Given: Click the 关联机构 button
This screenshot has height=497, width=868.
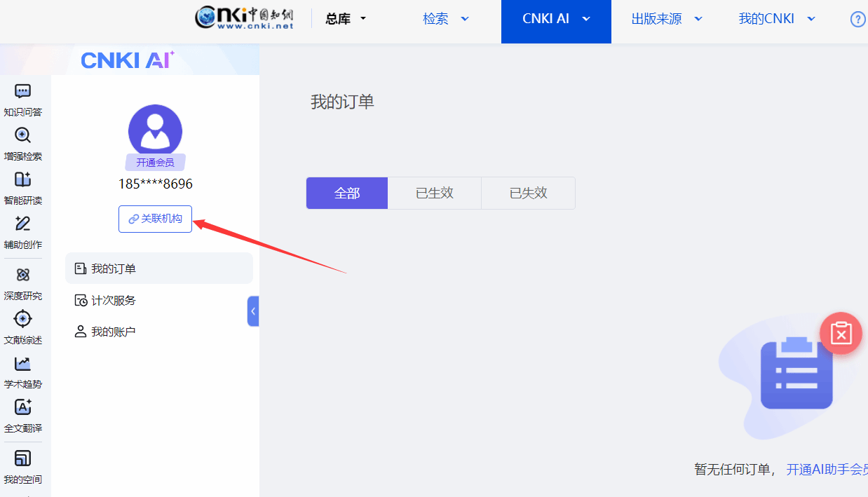Looking at the screenshot, I should 155,219.
